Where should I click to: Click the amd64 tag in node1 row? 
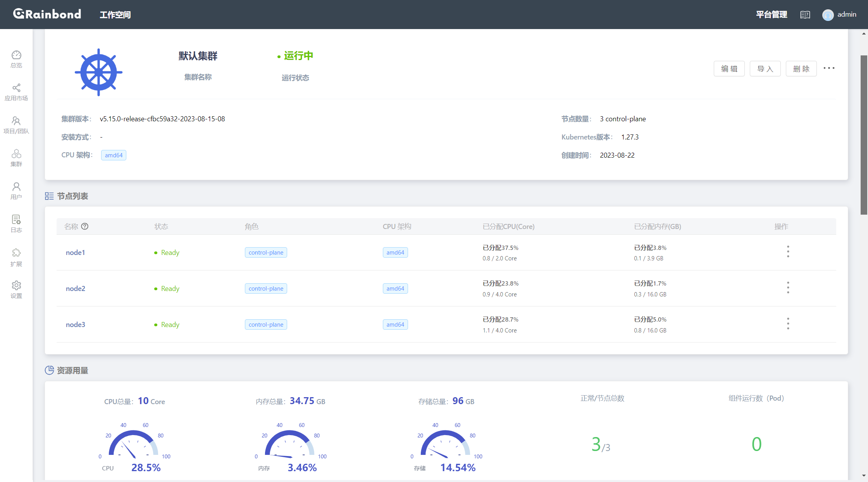(395, 252)
